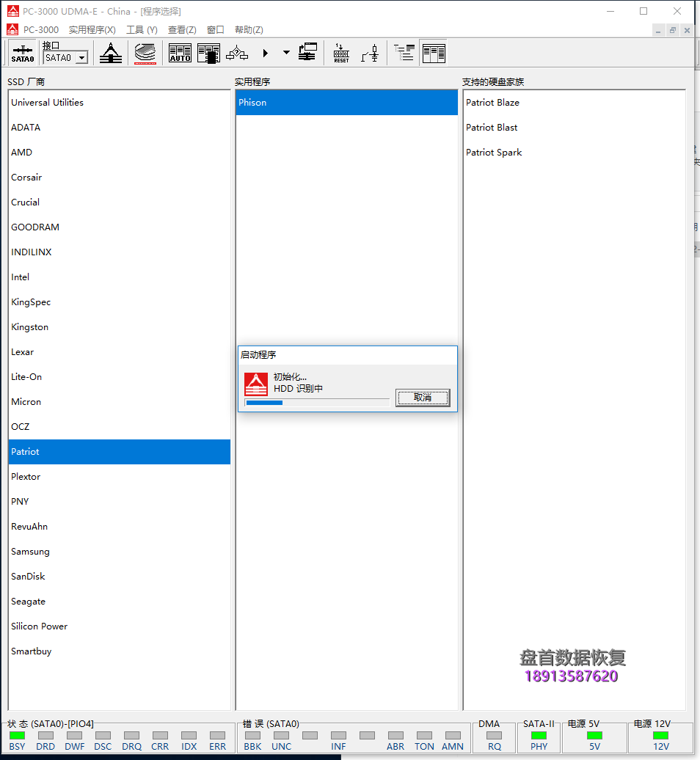700x760 pixels.
Task: Expand the arrow beside the play icon
Action: (286, 52)
